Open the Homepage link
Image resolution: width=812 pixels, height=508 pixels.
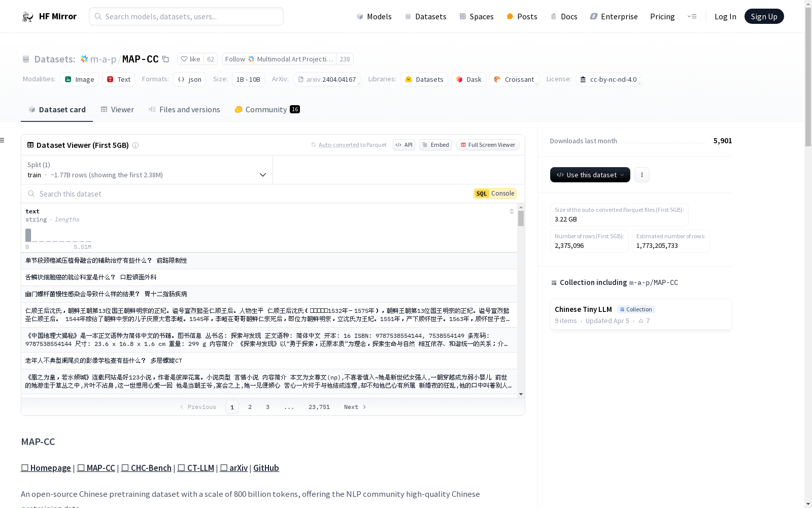coord(46,468)
